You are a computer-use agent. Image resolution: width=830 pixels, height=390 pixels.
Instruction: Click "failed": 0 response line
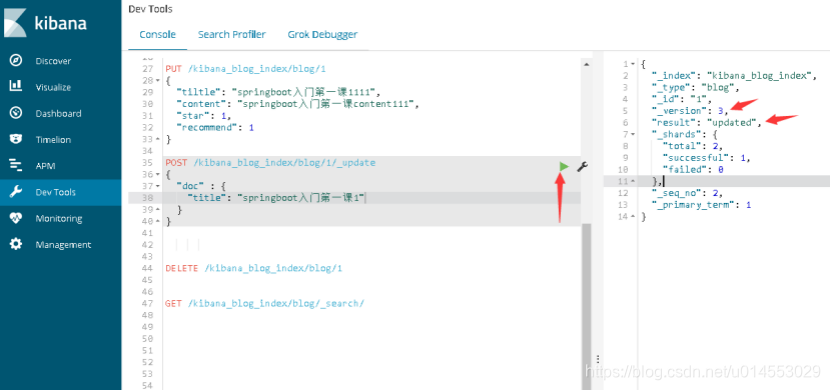(692, 169)
